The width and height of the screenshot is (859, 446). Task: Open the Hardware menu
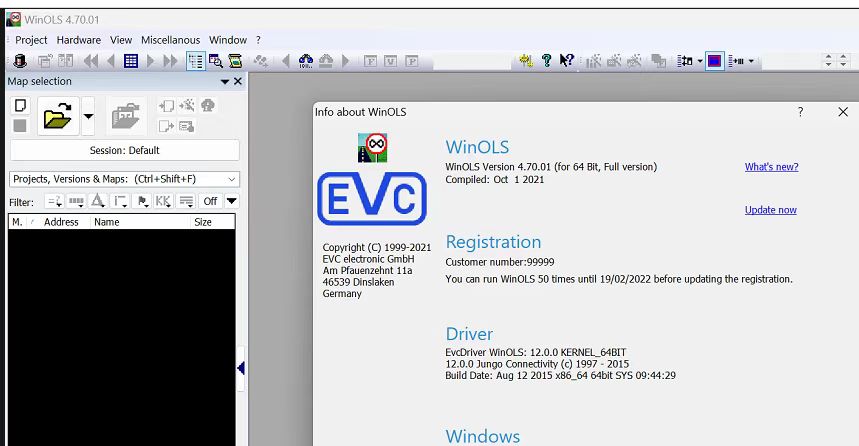(x=79, y=40)
